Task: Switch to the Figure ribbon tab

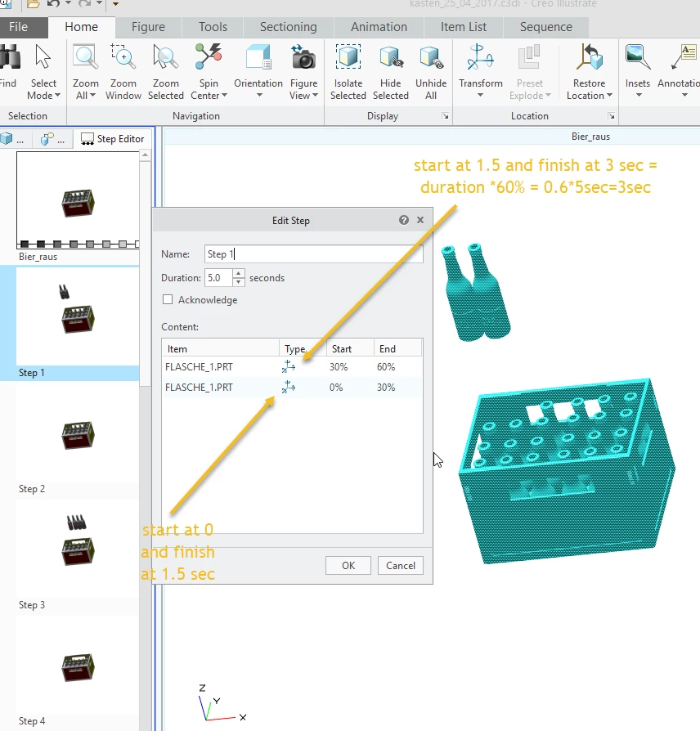Action: (148, 27)
